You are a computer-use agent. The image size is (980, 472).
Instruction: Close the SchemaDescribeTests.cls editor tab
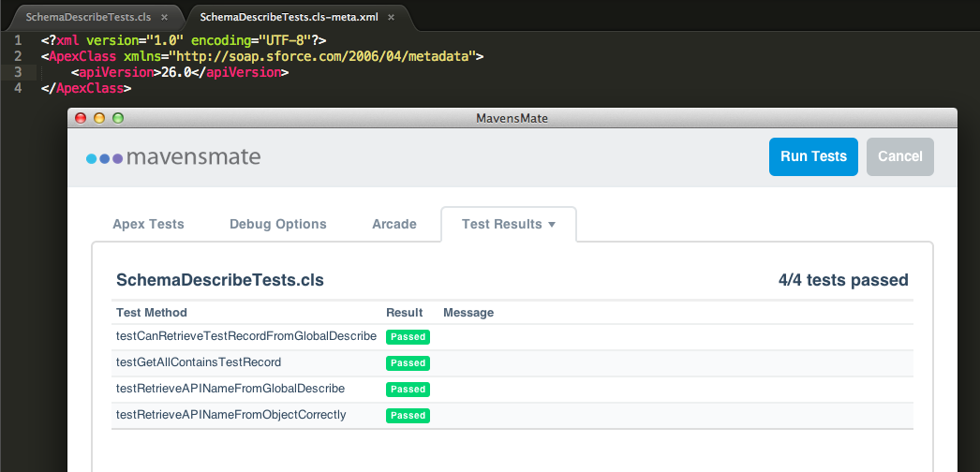(x=164, y=18)
